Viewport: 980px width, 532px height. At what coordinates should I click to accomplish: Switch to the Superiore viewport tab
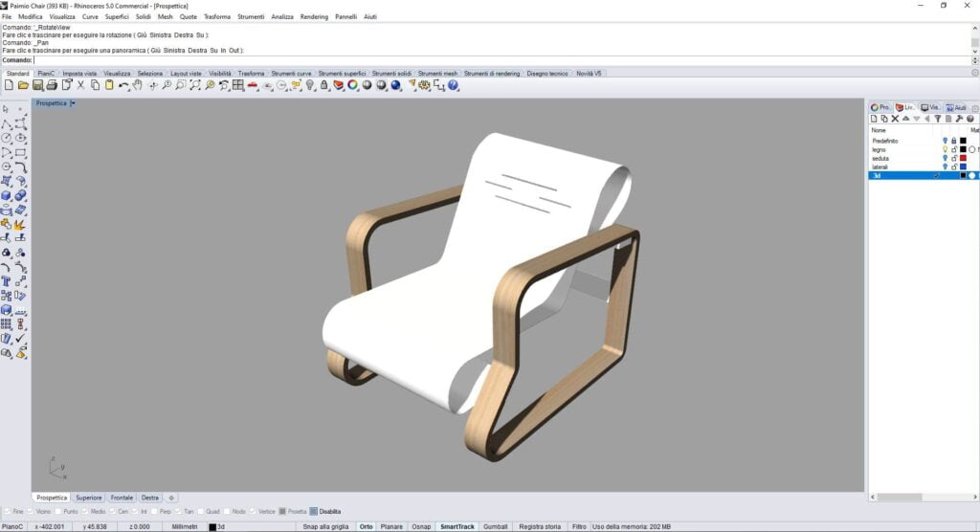pos(89,498)
